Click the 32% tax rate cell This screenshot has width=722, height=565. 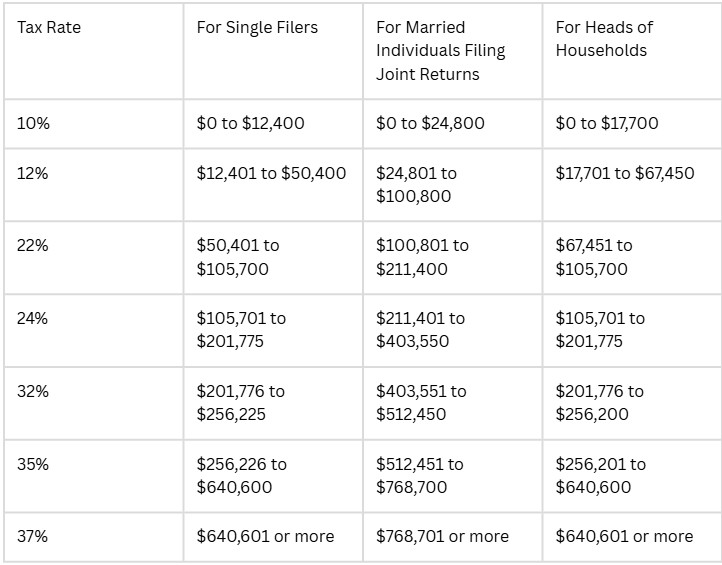tap(33, 391)
